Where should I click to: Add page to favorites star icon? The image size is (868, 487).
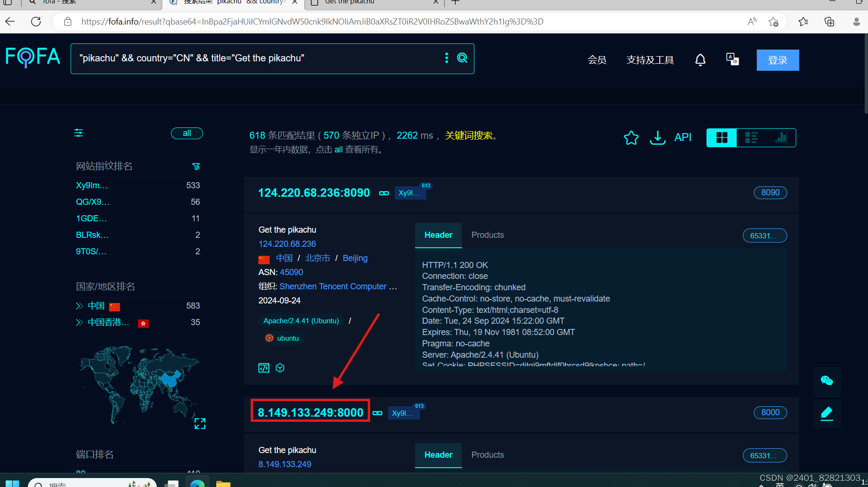[773, 22]
